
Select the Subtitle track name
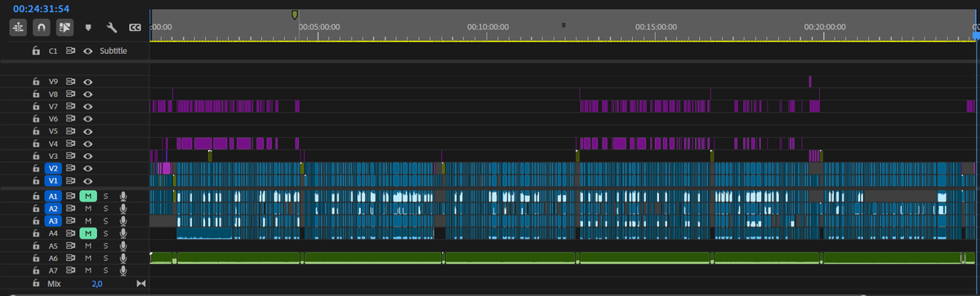pyautogui.click(x=114, y=51)
